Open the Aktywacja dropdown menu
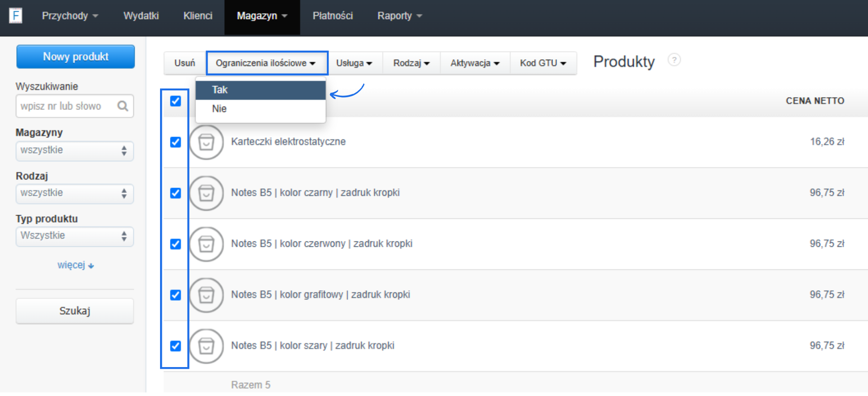 pyautogui.click(x=475, y=63)
